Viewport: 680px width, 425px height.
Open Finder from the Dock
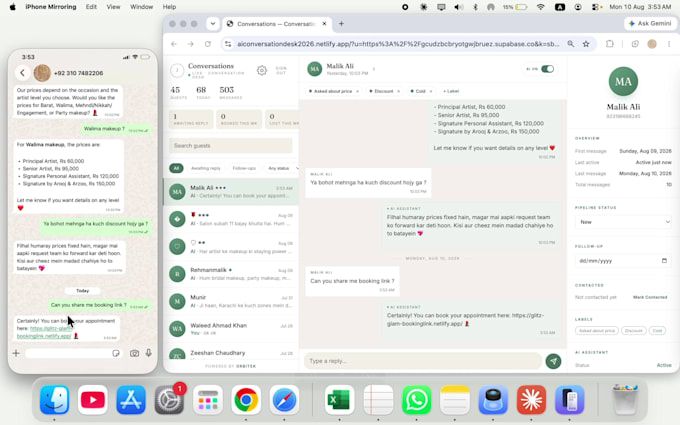point(55,399)
